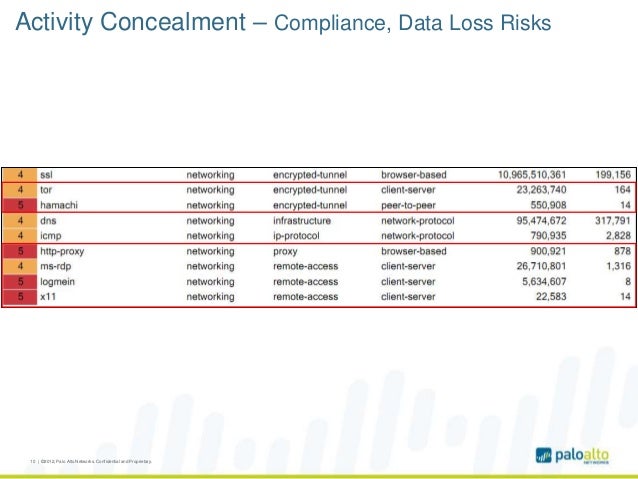
Task: Click the red risk 5 cell for http-proxy
Action: click(x=20, y=251)
